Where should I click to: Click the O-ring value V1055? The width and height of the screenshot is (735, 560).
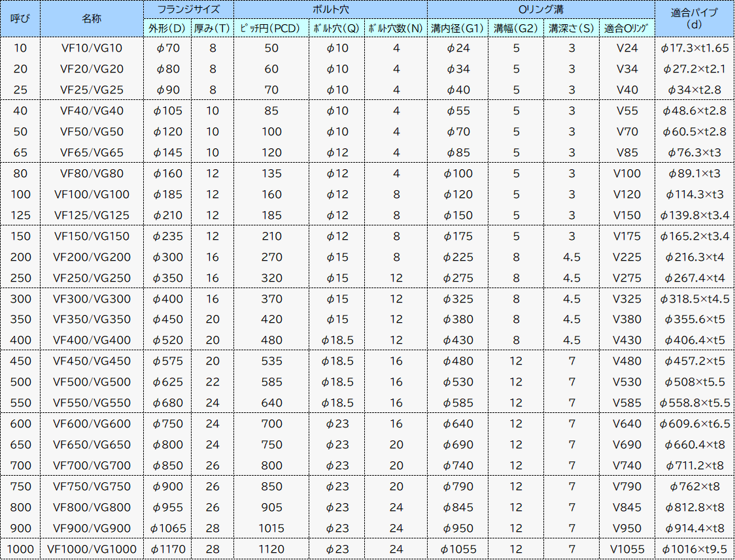[x=627, y=550]
